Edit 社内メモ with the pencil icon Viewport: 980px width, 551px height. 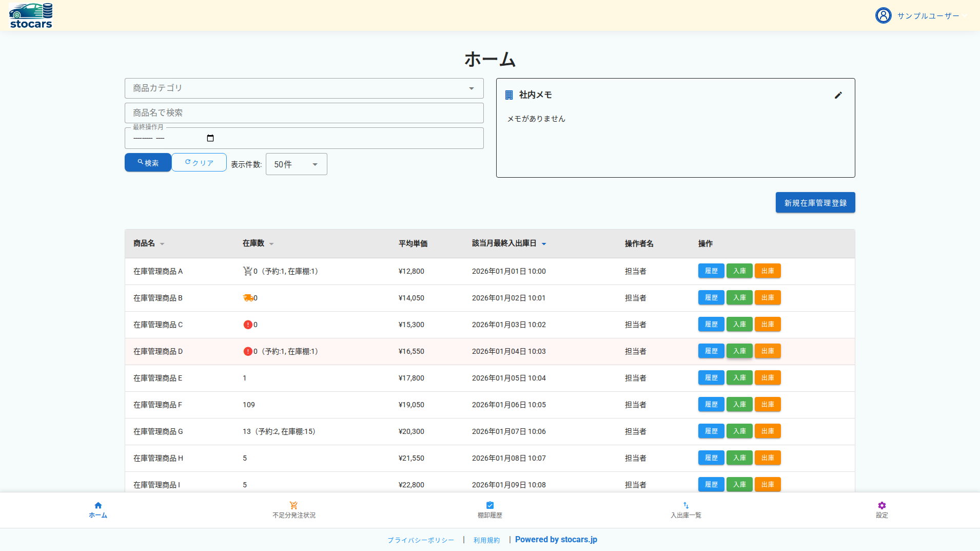click(x=838, y=95)
